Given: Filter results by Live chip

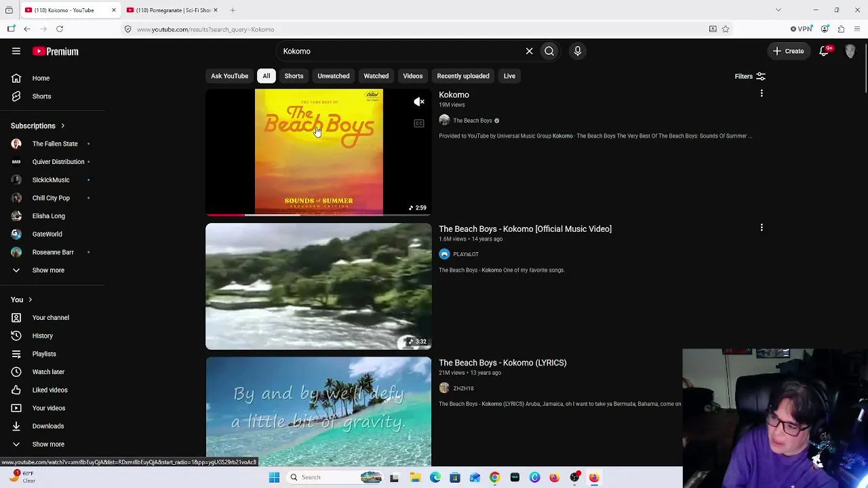Looking at the screenshot, I should tap(509, 76).
